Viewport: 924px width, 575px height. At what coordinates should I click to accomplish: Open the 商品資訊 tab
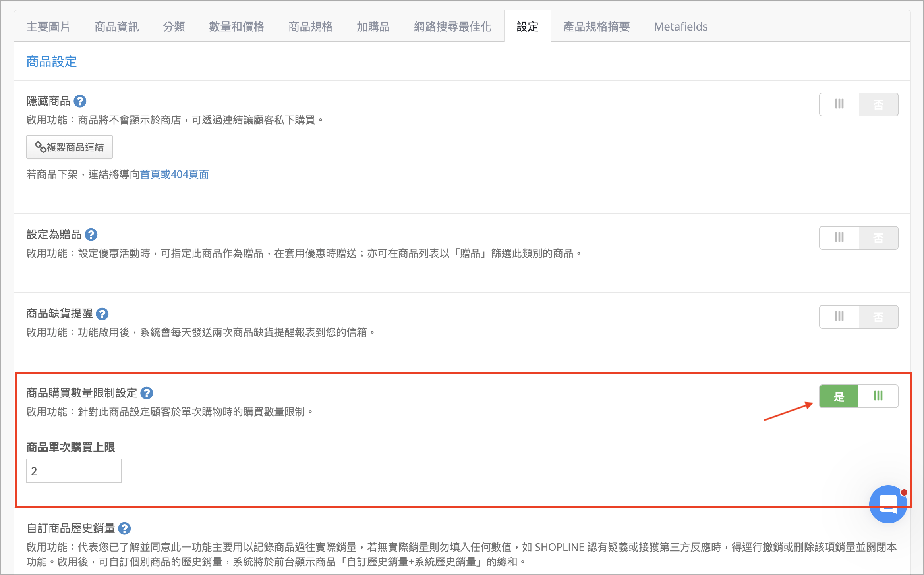[x=117, y=27]
